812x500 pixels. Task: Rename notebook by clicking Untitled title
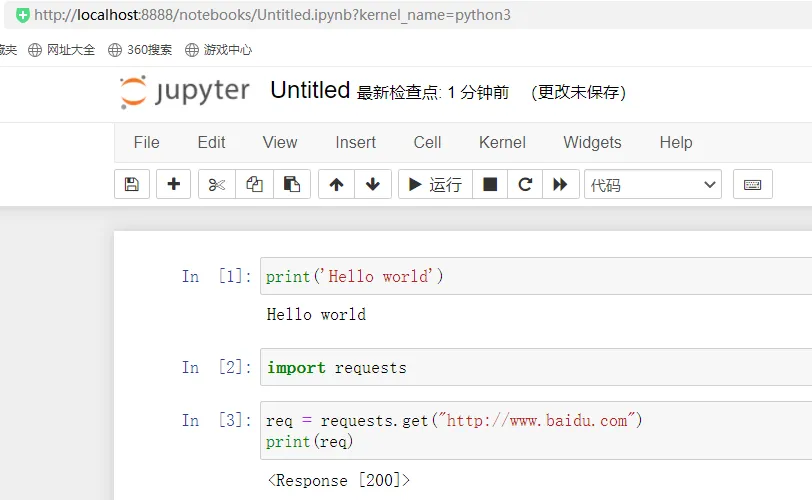(310, 90)
